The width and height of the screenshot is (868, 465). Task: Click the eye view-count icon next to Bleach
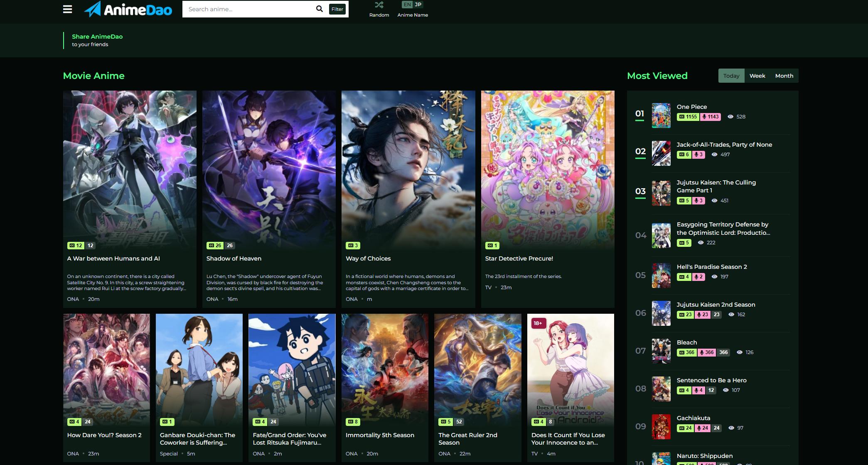(x=739, y=352)
